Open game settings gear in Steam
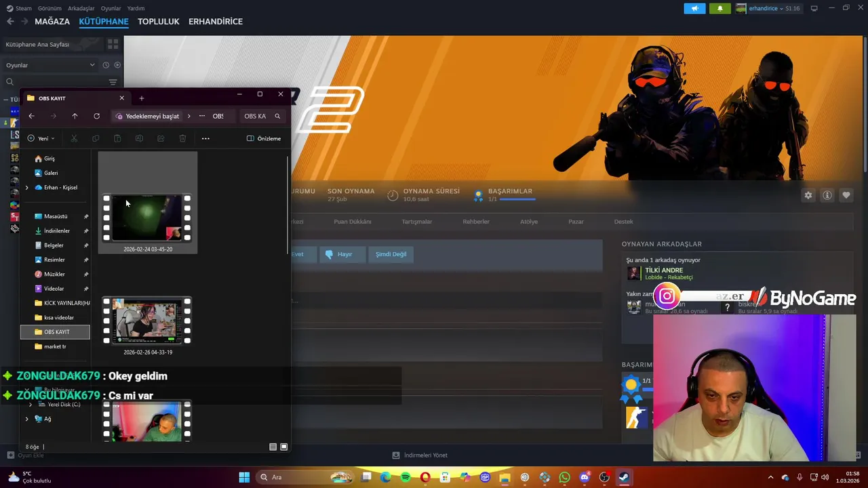 pyautogui.click(x=808, y=195)
